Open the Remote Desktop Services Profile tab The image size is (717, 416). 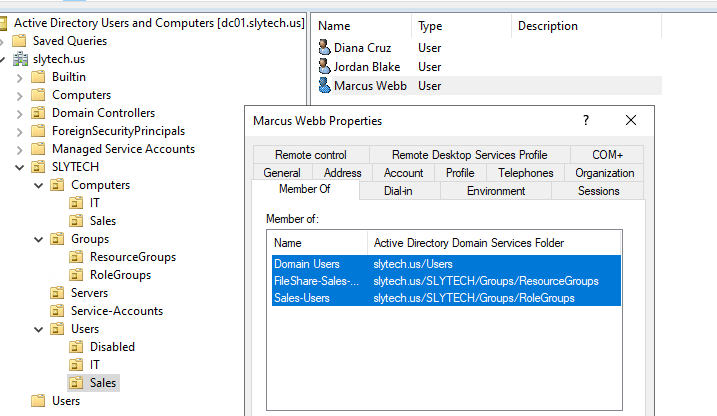pyautogui.click(x=469, y=155)
